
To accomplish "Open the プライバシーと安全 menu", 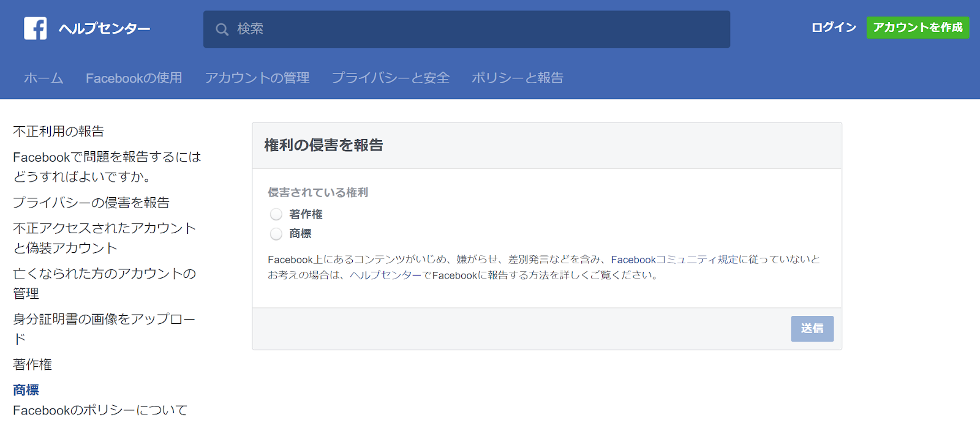I will coord(391,78).
